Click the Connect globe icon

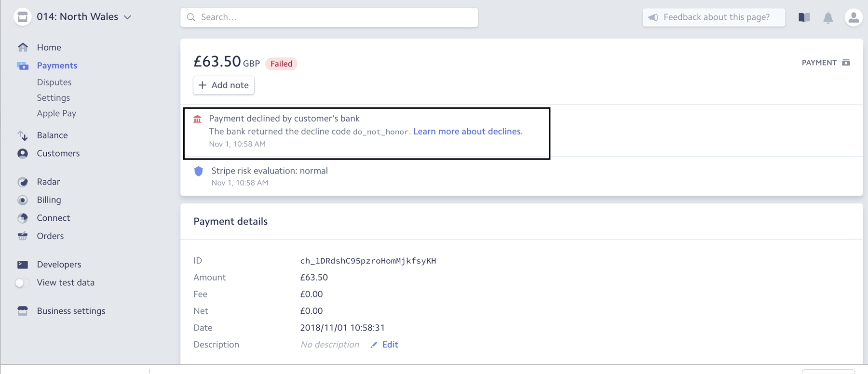(x=23, y=218)
